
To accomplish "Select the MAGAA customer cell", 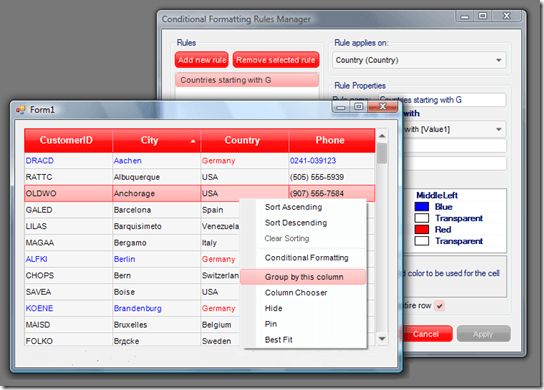I will (x=68, y=243).
